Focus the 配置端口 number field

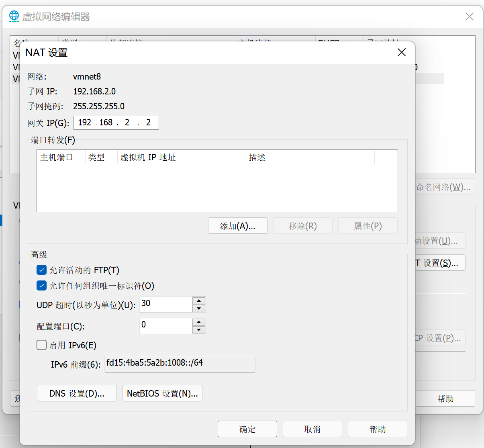coord(166,326)
